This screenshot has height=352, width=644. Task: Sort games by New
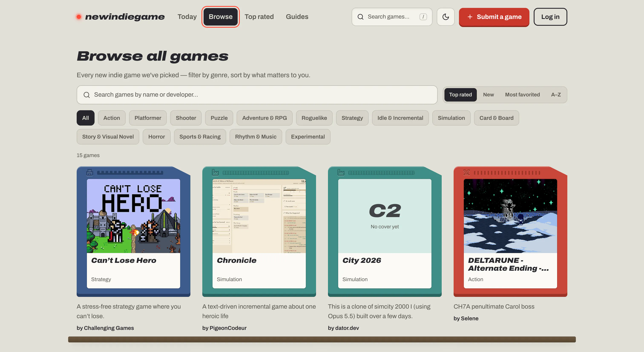[488, 95]
